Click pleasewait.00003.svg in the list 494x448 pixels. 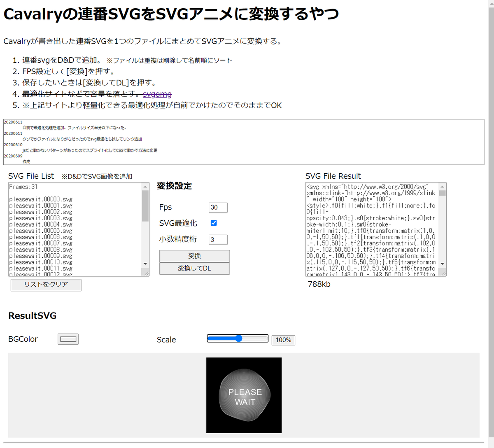point(41,218)
